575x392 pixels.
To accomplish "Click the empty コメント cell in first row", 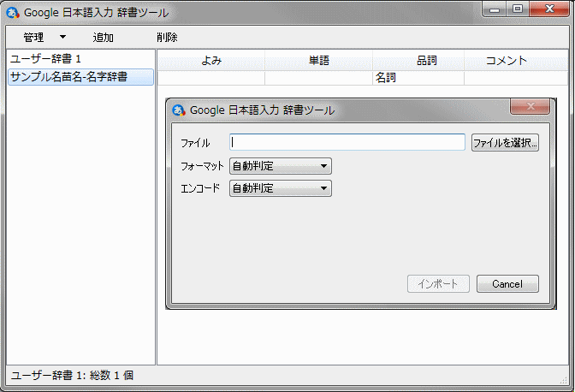I will pos(516,78).
